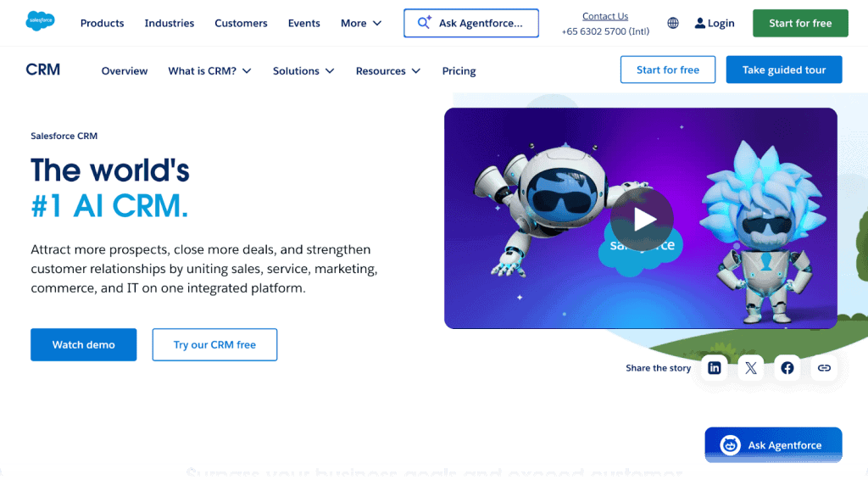
Task: Click the Login person icon
Action: coord(699,23)
